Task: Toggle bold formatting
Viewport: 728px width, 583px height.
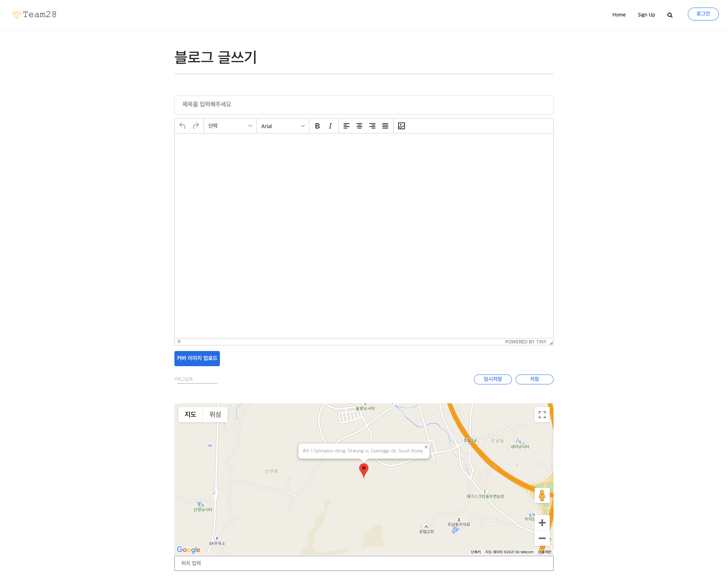Action: click(317, 126)
